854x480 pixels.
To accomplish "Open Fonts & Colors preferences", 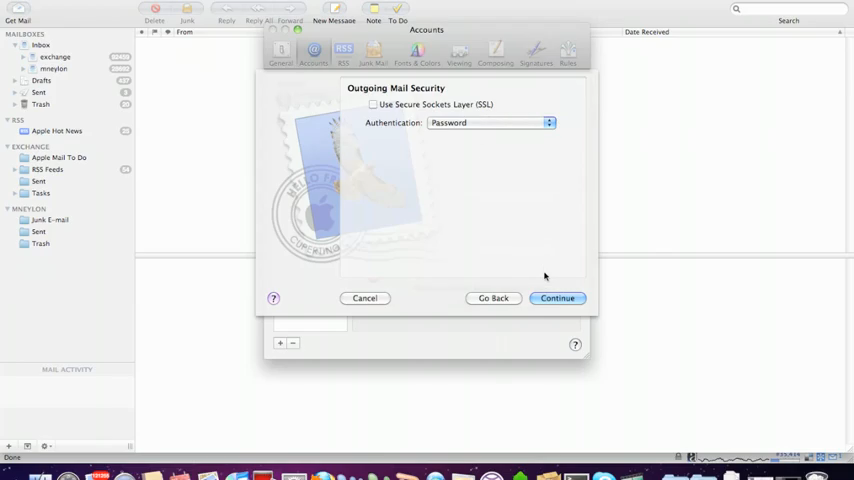I will 417,53.
